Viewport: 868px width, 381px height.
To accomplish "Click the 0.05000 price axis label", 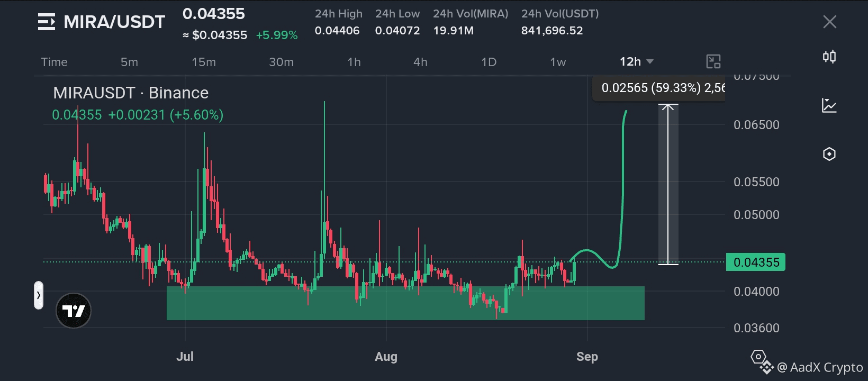I will point(756,215).
